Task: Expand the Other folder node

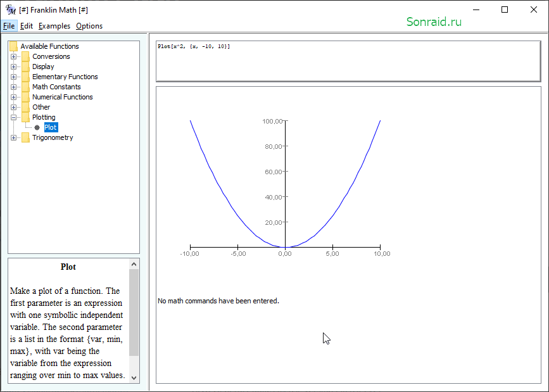Action: coord(13,107)
